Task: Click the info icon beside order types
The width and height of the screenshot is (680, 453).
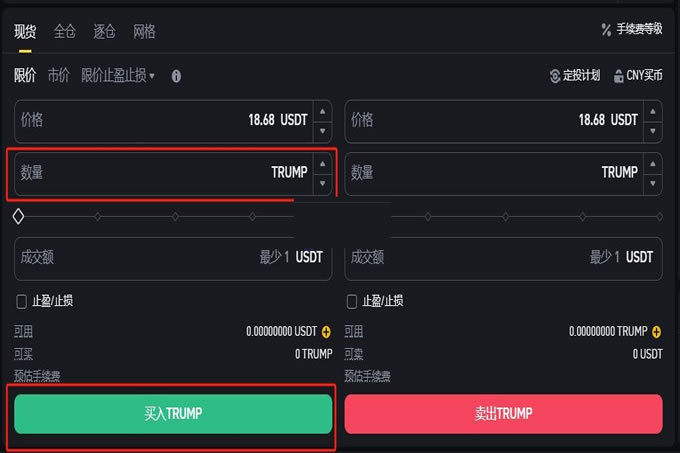Action: (176, 76)
